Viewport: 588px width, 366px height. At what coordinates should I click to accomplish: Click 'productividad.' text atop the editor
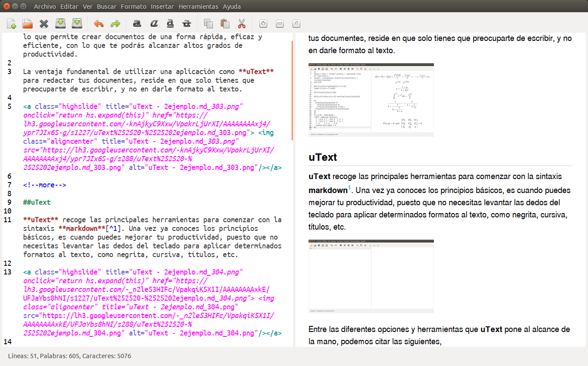click(x=50, y=54)
